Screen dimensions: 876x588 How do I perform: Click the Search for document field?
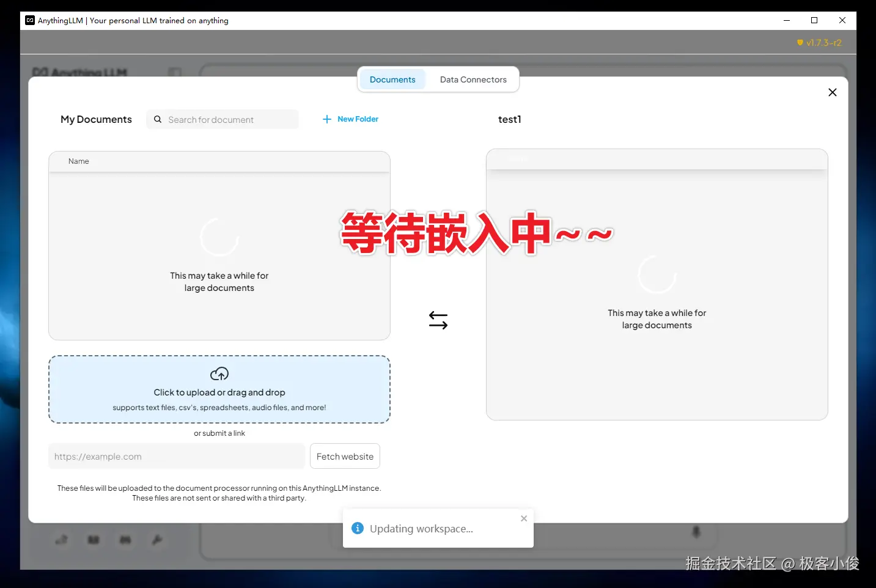coord(223,120)
